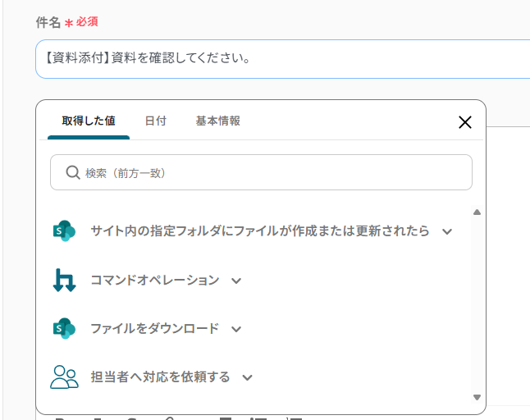Click the magnifying glass search icon
This screenshot has height=420, width=530.
tap(72, 173)
